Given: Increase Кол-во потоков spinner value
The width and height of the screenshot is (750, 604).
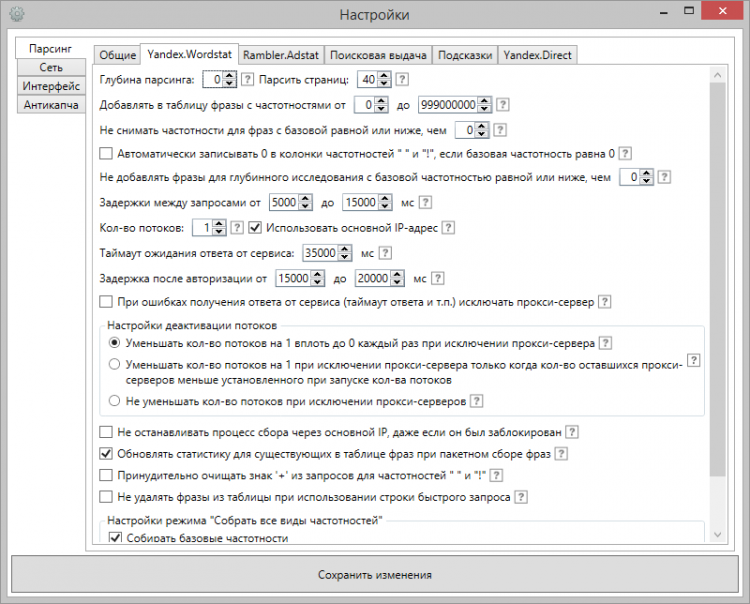Looking at the screenshot, I should pyautogui.click(x=219, y=224).
